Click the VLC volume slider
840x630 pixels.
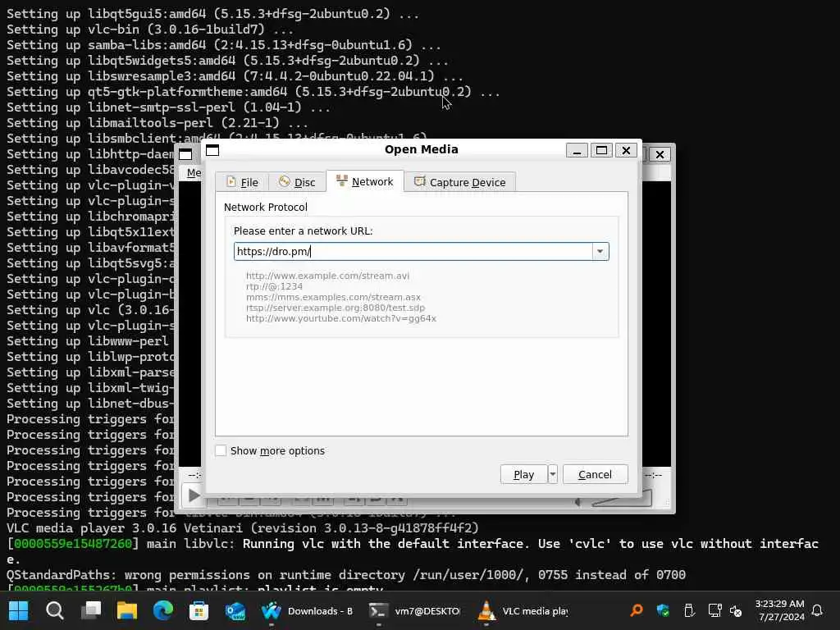(622, 500)
